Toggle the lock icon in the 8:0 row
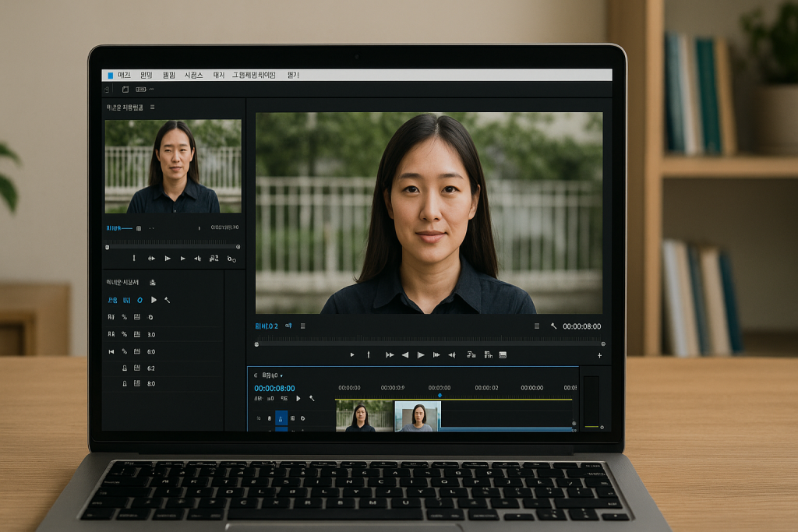 pyautogui.click(x=124, y=384)
